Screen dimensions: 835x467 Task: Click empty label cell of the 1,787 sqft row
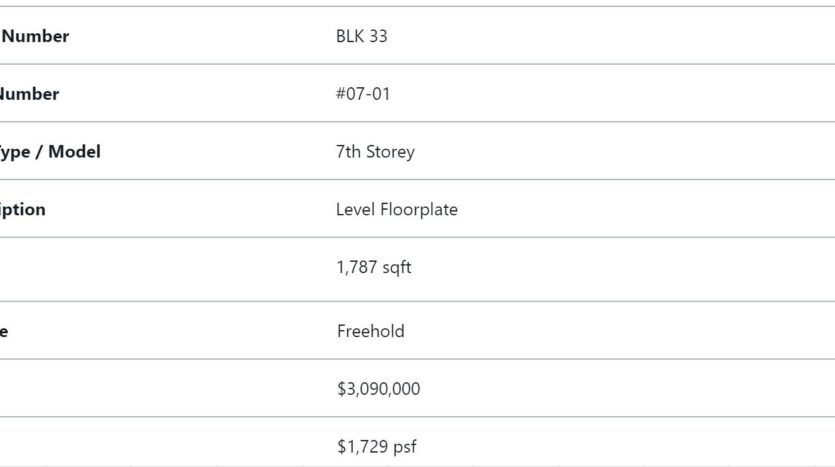coord(160,269)
